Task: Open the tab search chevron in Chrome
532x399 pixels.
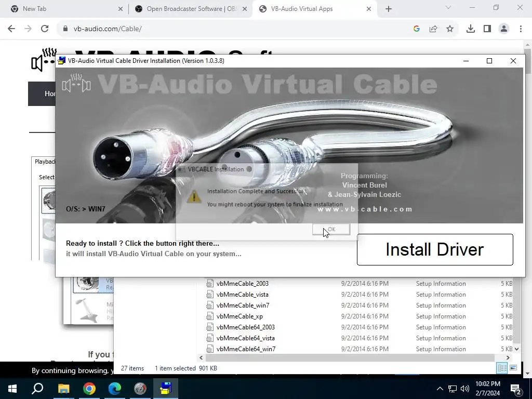Action: tap(448, 7)
